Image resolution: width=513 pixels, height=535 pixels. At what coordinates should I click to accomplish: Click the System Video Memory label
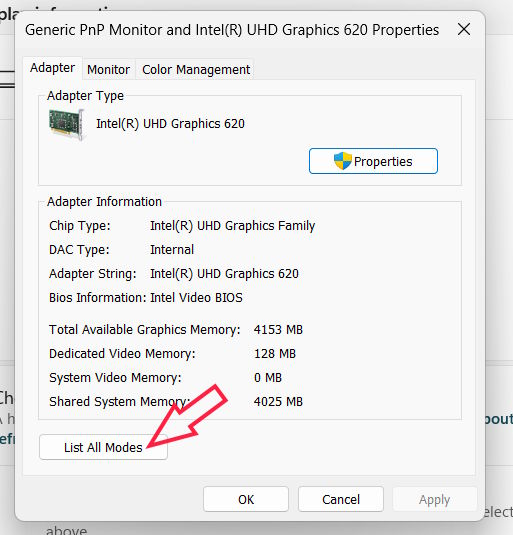pos(115,377)
